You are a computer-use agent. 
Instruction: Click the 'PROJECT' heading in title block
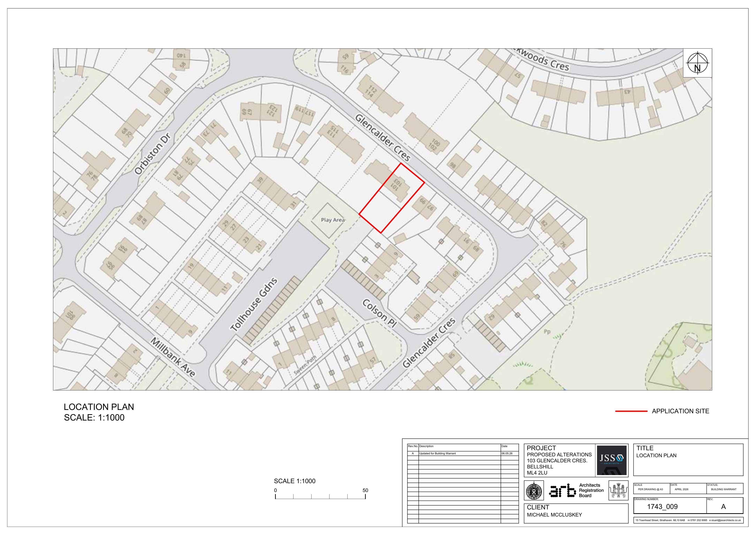click(x=541, y=448)
